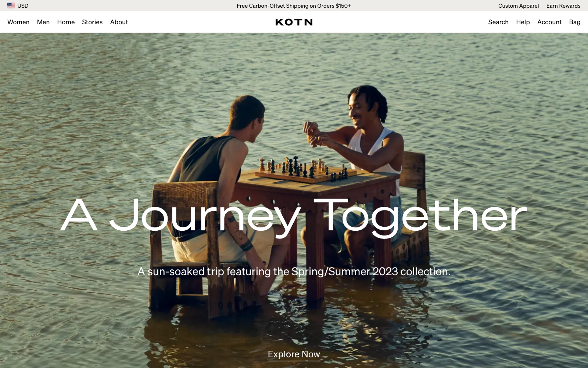Click the Spring/Summer 2023 collection subtitle
Screen dimensions: 588x368
click(294, 272)
